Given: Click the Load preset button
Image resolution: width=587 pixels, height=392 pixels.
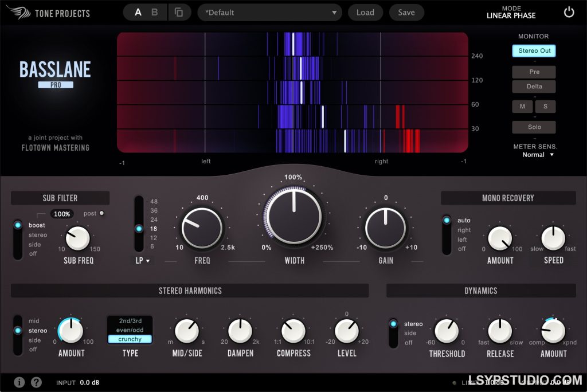Looking at the screenshot, I should point(365,12).
